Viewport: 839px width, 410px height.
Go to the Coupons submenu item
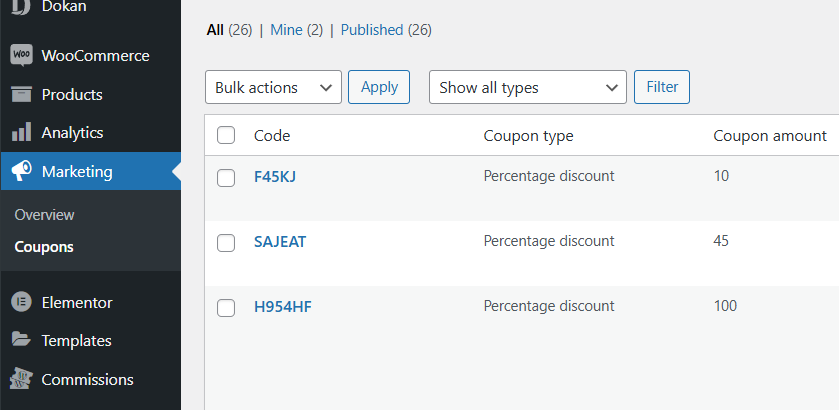tap(44, 247)
